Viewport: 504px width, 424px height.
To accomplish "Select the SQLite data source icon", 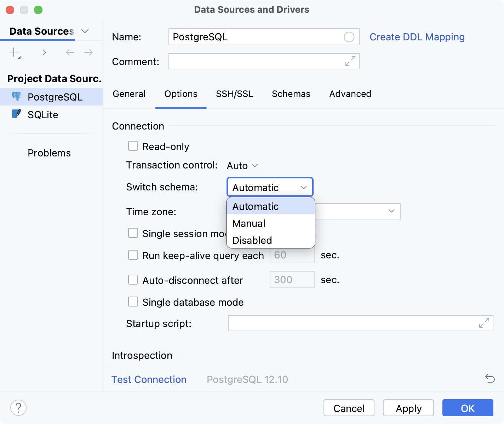I will tap(16, 114).
